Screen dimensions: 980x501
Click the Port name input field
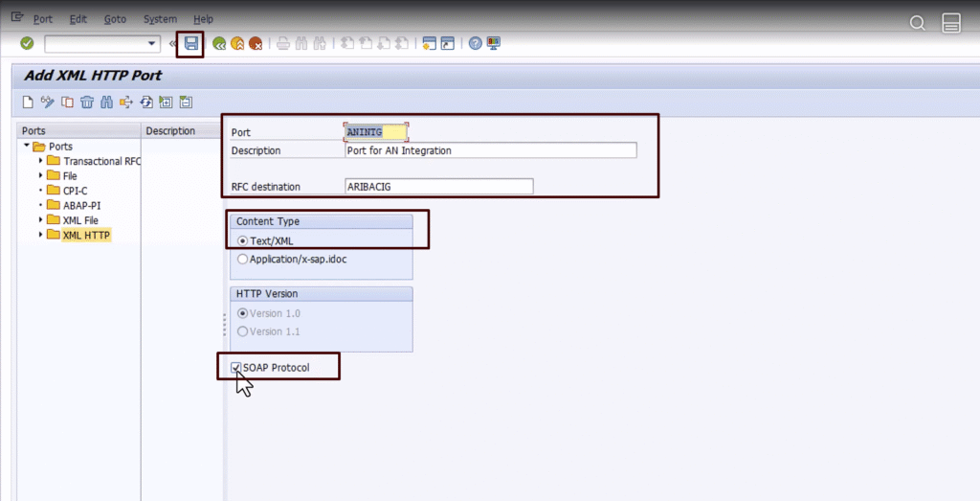tap(375, 132)
